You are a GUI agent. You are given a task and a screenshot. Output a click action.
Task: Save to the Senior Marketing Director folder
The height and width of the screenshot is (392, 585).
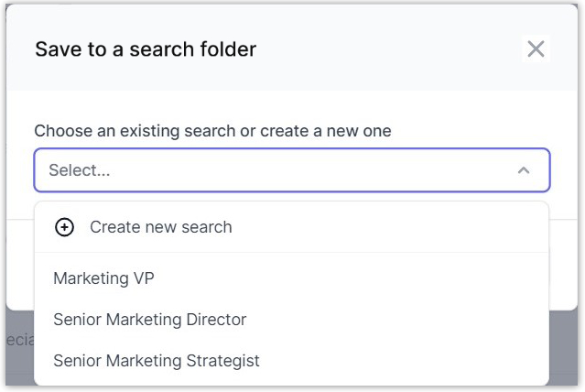pos(149,320)
